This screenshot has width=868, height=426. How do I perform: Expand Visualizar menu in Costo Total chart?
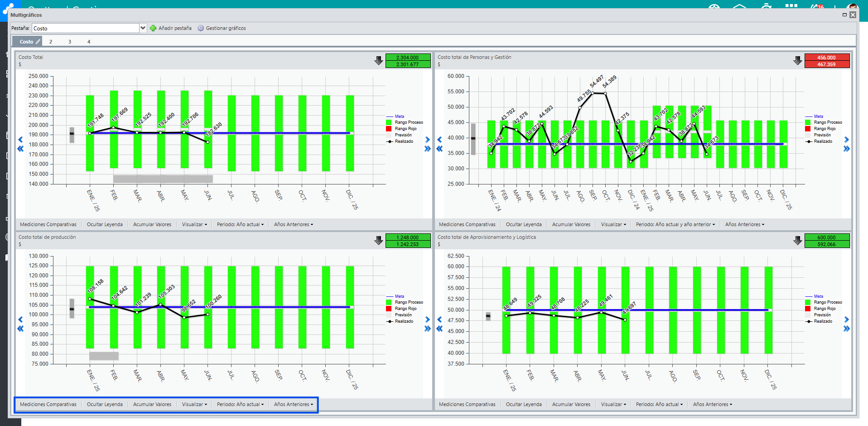click(194, 224)
